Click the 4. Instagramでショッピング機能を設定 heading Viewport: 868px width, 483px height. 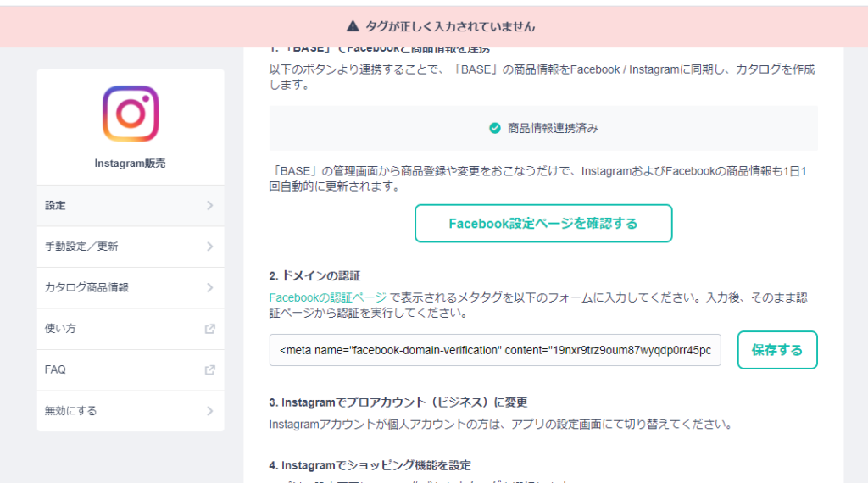[x=370, y=465]
